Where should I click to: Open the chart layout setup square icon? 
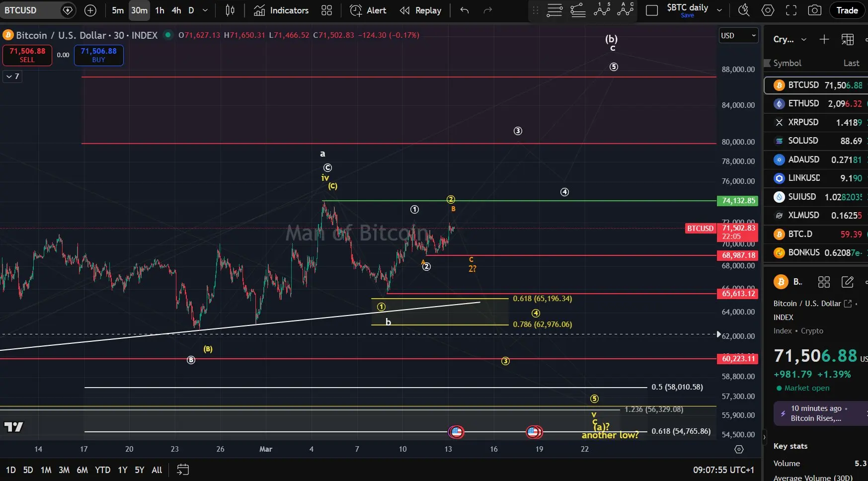(x=652, y=10)
